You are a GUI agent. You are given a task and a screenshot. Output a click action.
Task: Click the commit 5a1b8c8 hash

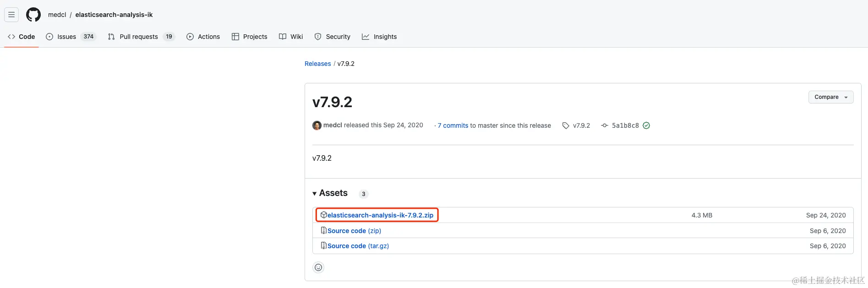click(625, 125)
